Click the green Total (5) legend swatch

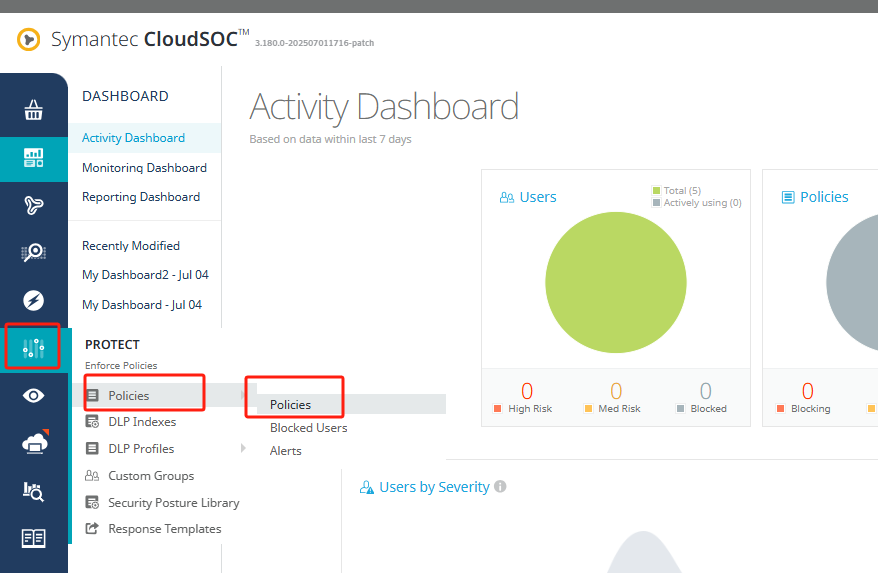pyautogui.click(x=656, y=190)
